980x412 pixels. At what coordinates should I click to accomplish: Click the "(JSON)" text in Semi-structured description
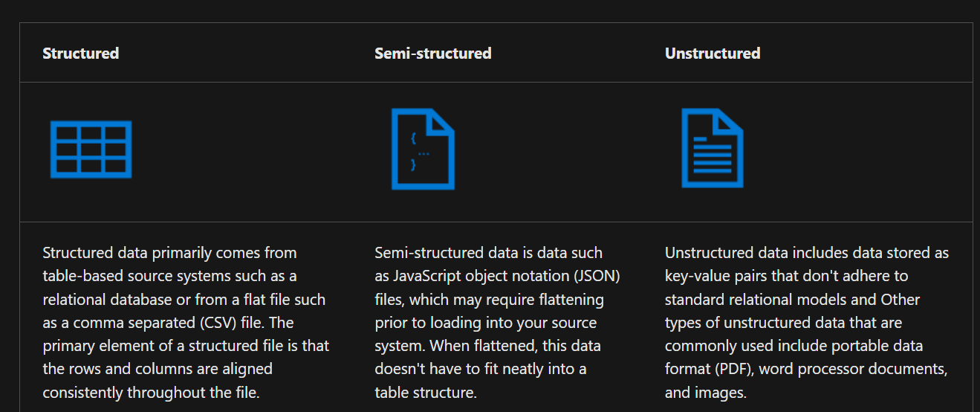(596, 276)
